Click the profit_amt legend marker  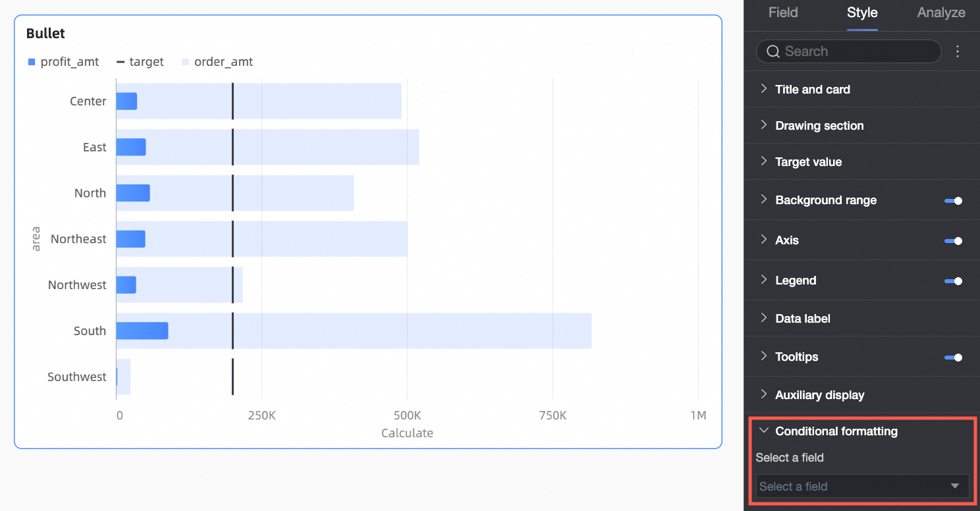tap(32, 62)
